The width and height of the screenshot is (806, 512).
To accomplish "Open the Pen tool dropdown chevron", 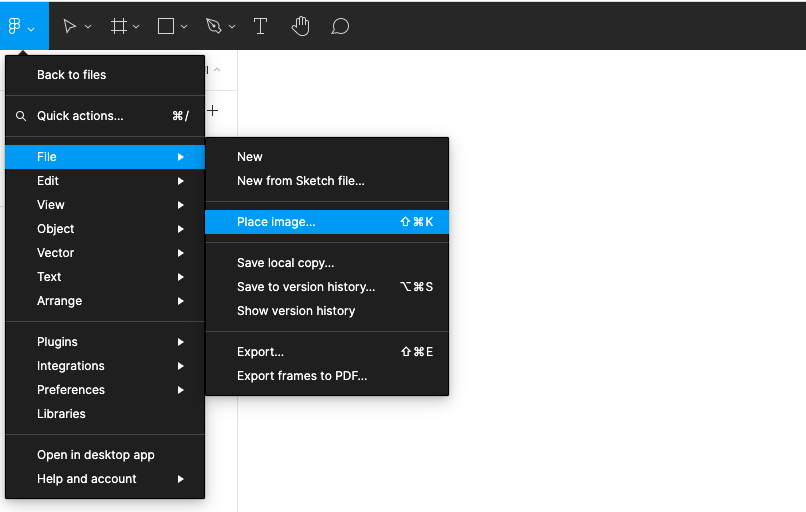I will 232,27.
